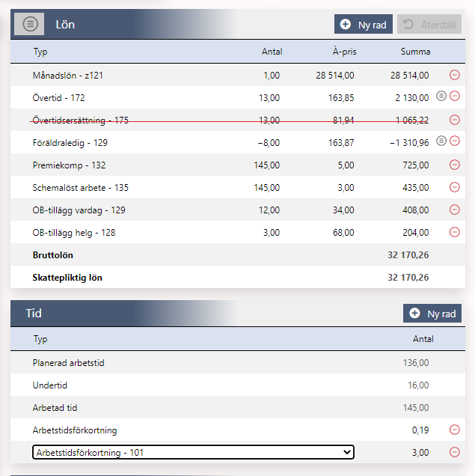Screen dimensions: 475x476
Task: Click Planerad arbetstid value 136,00
Action: pyautogui.click(x=416, y=363)
